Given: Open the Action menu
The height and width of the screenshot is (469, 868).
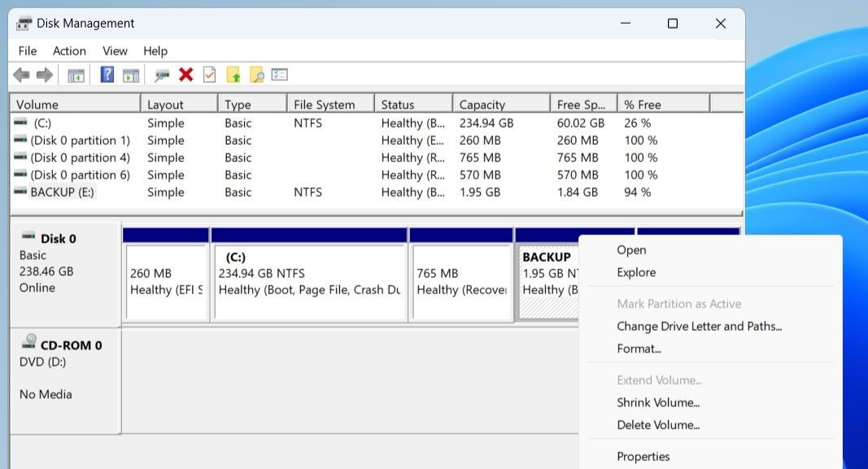Looking at the screenshot, I should [69, 51].
